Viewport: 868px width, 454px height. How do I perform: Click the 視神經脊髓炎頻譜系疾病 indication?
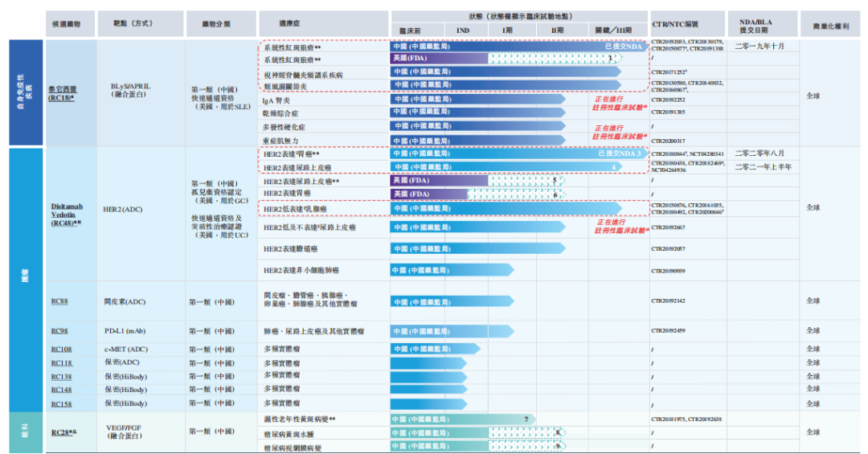point(303,75)
